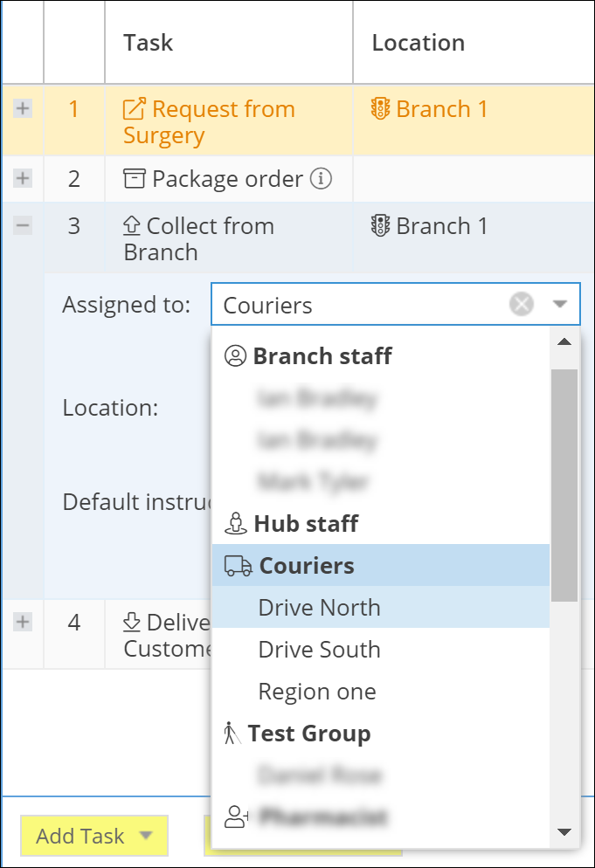
Task: Pick Region one from the Couriers group
Action: pos(317,692)
